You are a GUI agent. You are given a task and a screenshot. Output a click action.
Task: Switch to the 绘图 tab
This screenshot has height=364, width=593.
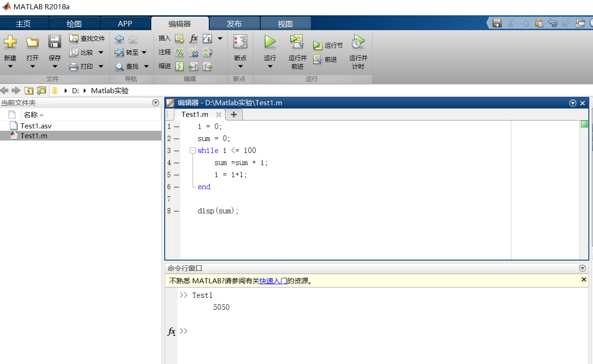[x=74, y=24]
